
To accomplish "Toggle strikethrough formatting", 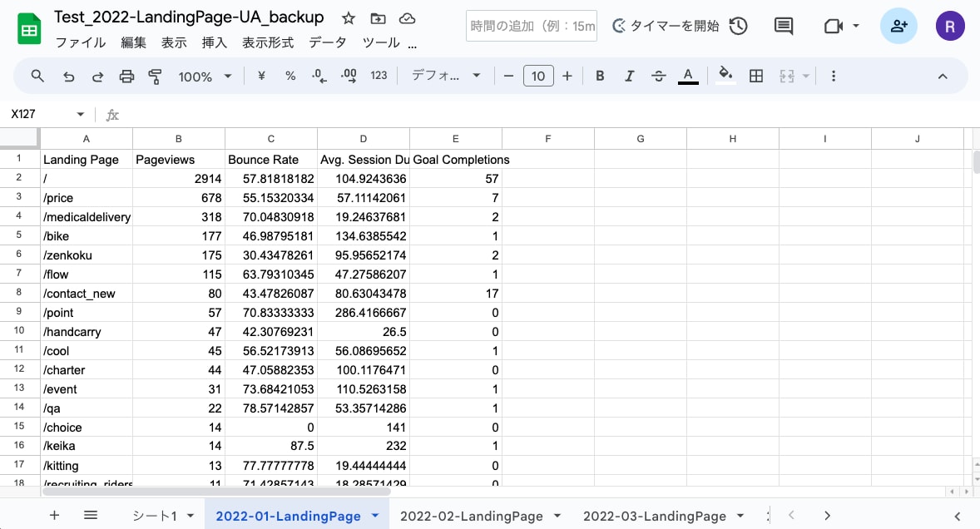I will coord(659,77).
